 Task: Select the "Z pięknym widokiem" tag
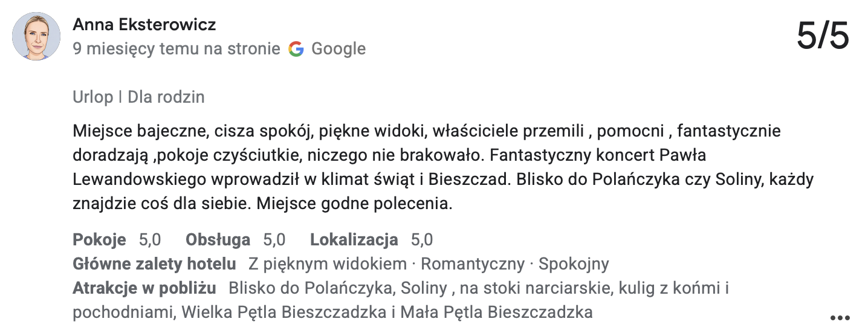coord(327,264)
